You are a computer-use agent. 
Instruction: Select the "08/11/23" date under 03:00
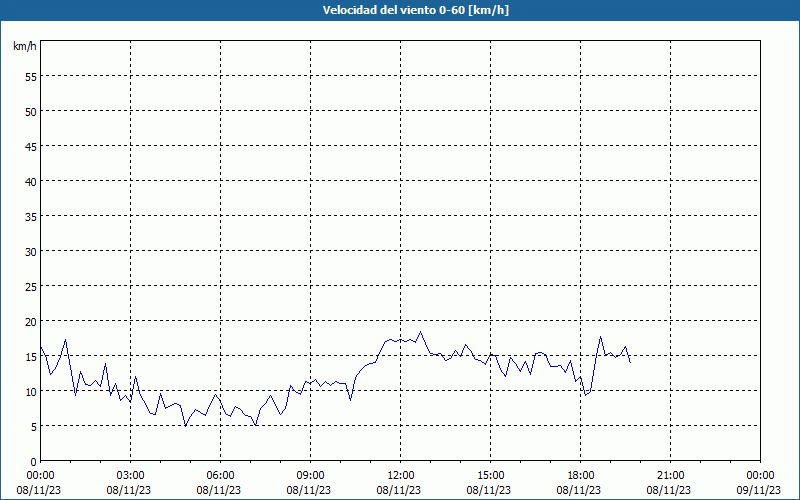pos(129,490)
